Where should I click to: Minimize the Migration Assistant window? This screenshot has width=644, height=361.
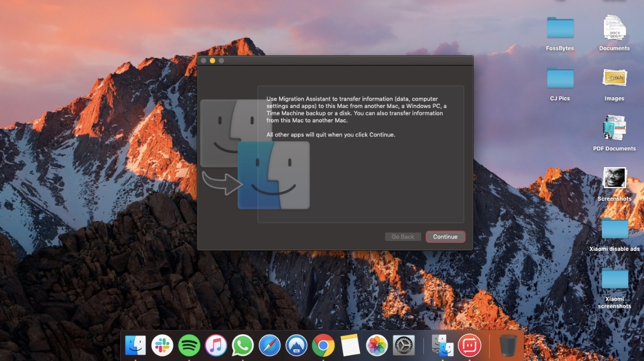(x=213, y=61)
